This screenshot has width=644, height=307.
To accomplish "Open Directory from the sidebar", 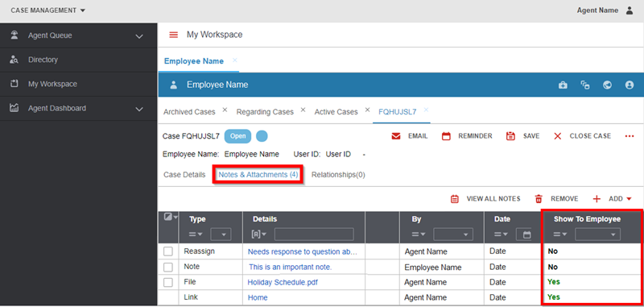I will [x=43, y=60].
